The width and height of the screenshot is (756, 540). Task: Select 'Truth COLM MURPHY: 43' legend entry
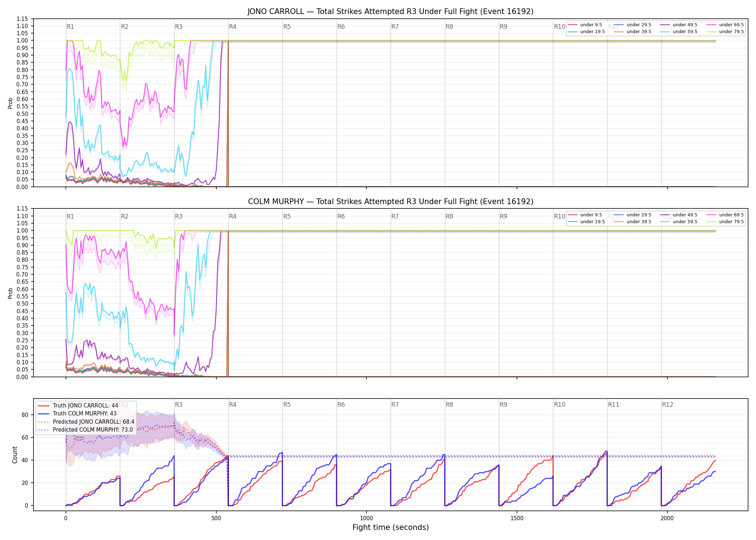click(x=77, y=414)
